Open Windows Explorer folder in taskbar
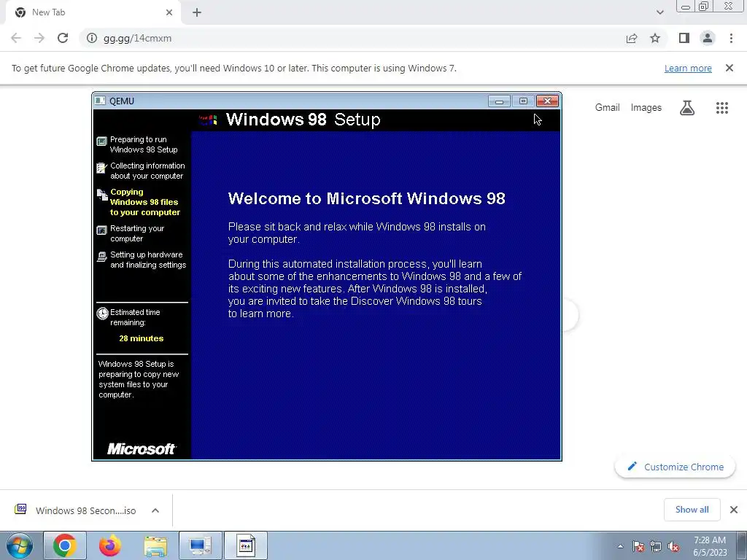The image size is (747, 560). coord(155,545)
